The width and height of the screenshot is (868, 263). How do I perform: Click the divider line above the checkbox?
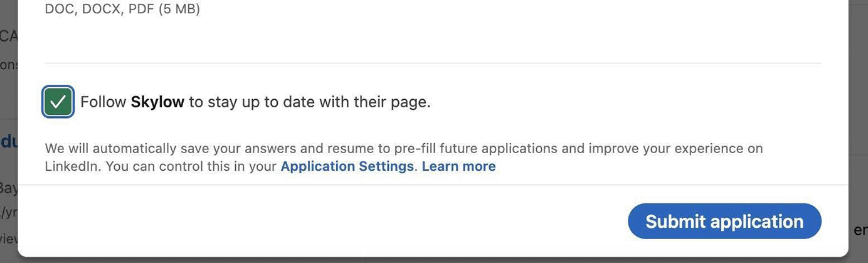[433, 63]
